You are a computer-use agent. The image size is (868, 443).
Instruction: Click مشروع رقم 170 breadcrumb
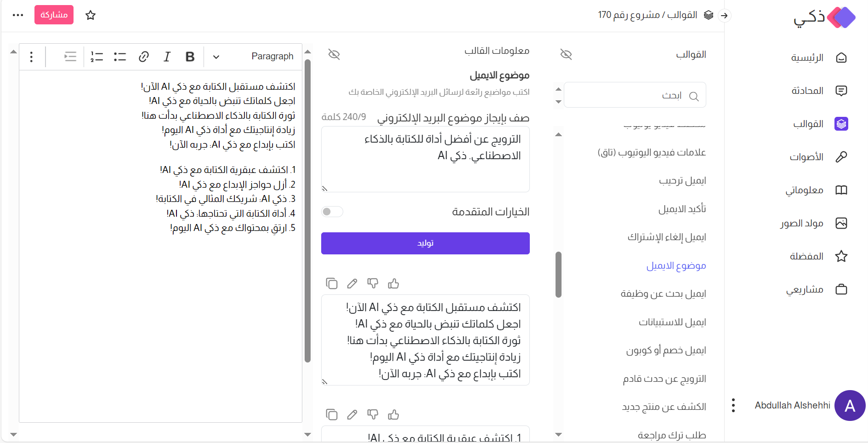click(x=629, y=15)
